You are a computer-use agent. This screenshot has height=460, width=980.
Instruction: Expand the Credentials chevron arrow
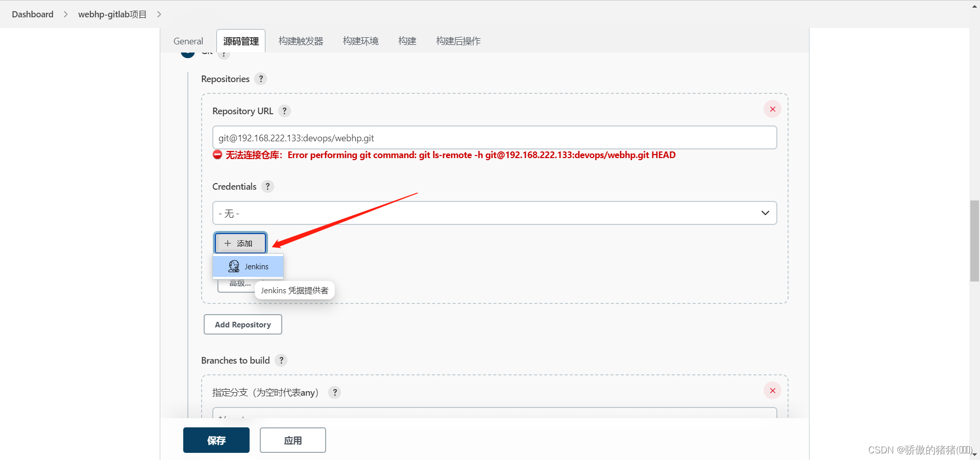point(765,213)
